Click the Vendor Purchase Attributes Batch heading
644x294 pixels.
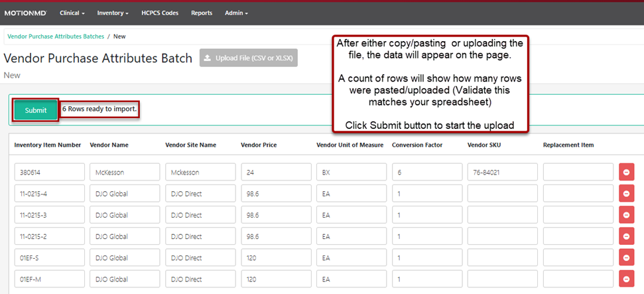pyautogui.click(x=97, y=58)
